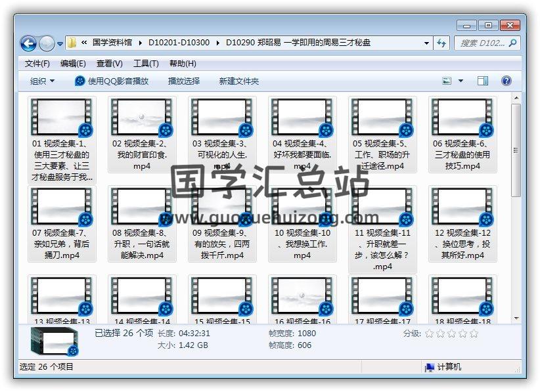Click 选定 26 个项目 status text
This screenshot has width=540, height=392.
pos(46,367)
